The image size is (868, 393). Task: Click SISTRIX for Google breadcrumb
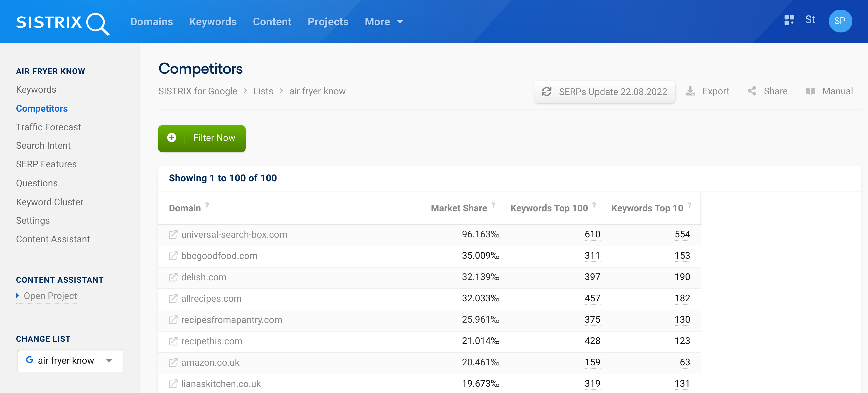[x=197, y=91]
